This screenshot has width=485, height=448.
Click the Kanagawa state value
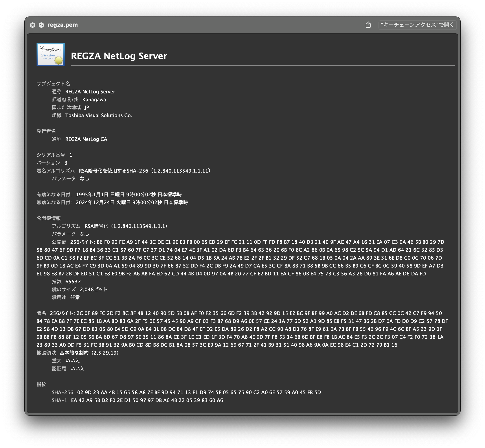(x=94, y=100)
